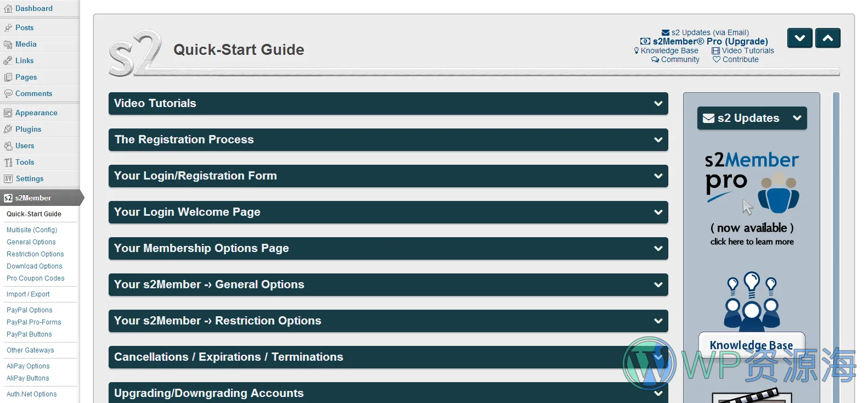Follow the Contribute link
Viewport: 868px width, 403px height.
(x=741, y=59)
